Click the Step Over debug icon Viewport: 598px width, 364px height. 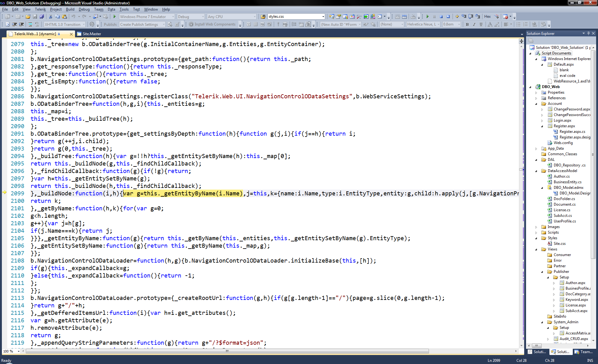tap(471, 16)
